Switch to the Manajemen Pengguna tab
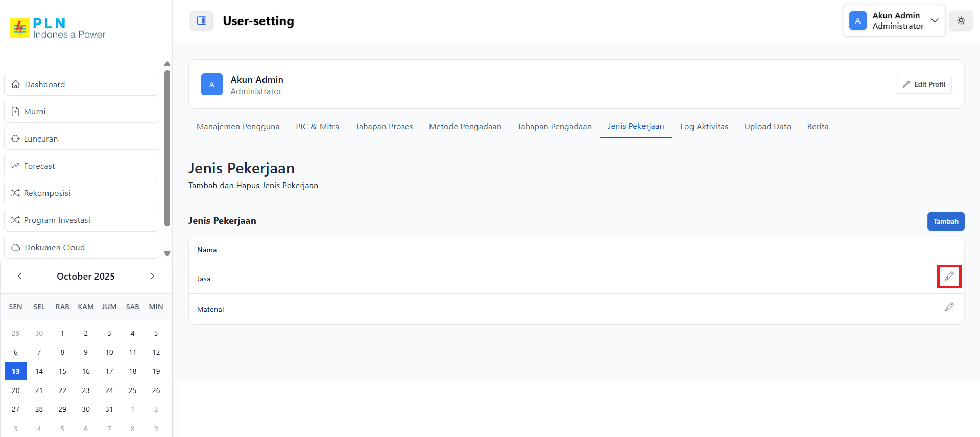This screenshot has width=980, height=437. pos(238,127)
